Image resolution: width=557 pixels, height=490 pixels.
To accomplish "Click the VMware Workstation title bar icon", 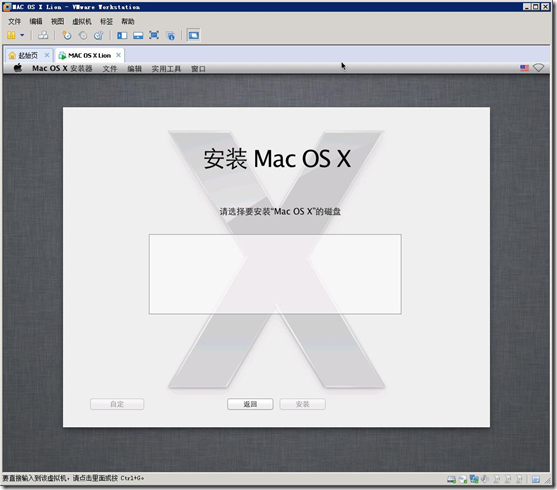I will pyautogui.click(x=7, y=7).
